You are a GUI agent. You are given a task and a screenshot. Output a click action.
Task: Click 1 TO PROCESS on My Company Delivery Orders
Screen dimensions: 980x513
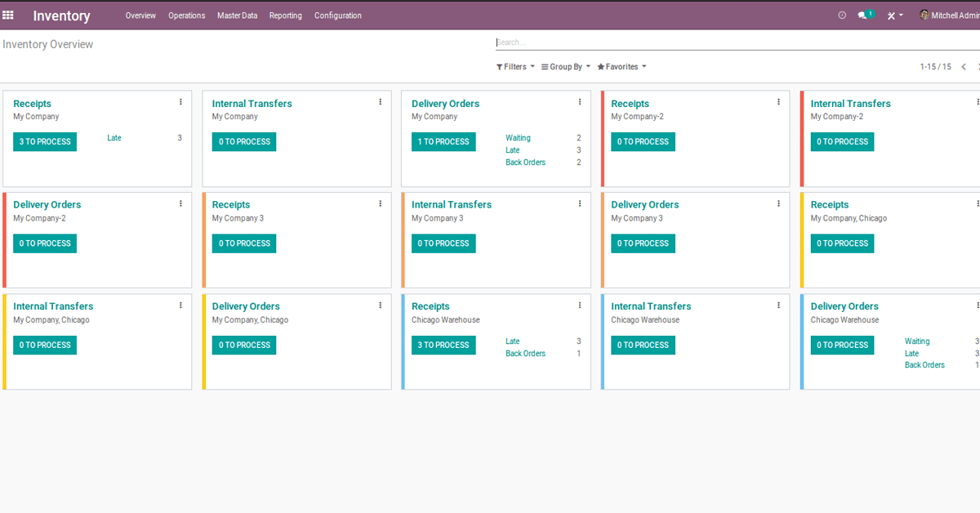443,141
